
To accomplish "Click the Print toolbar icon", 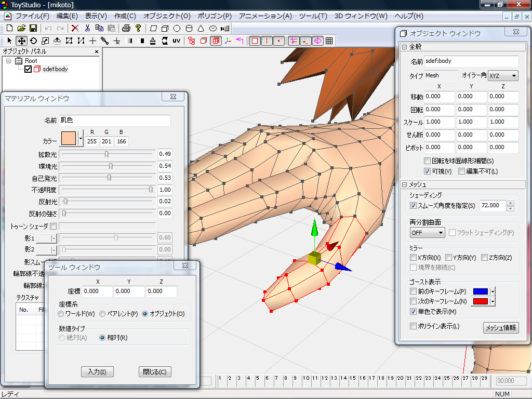I will coord(126,28).
